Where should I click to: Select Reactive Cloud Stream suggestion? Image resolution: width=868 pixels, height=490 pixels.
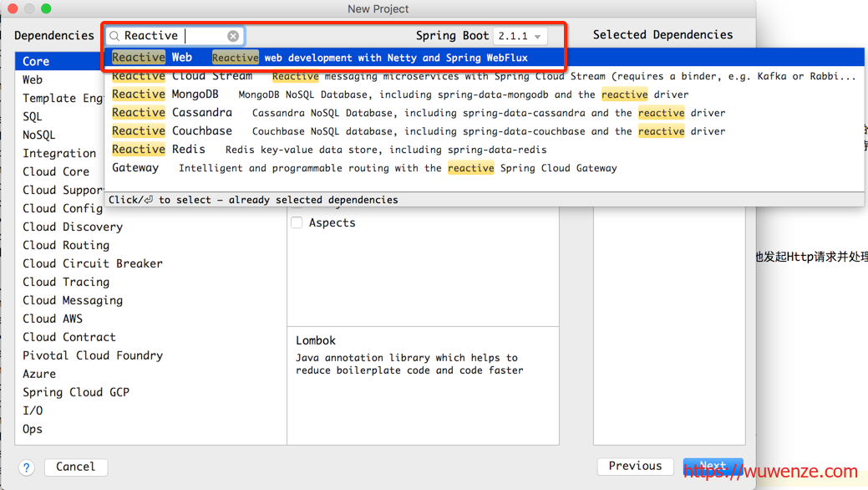pos(485,76)
